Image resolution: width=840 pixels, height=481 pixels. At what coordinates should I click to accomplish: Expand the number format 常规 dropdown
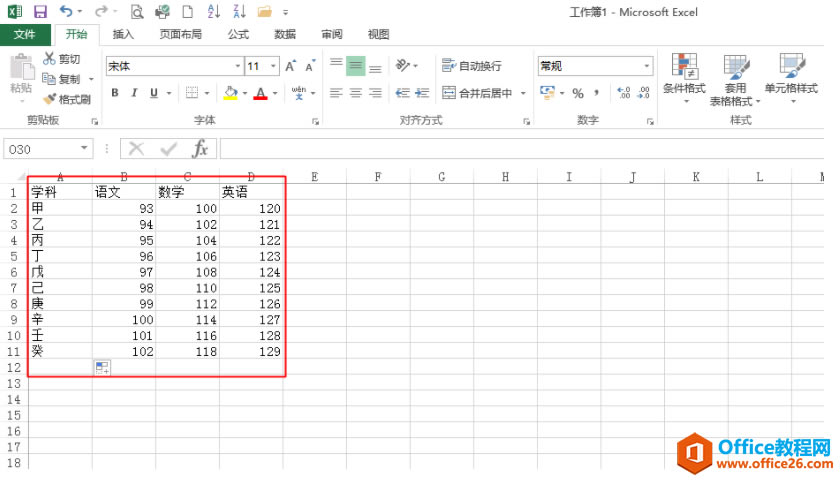coord(647,66)
